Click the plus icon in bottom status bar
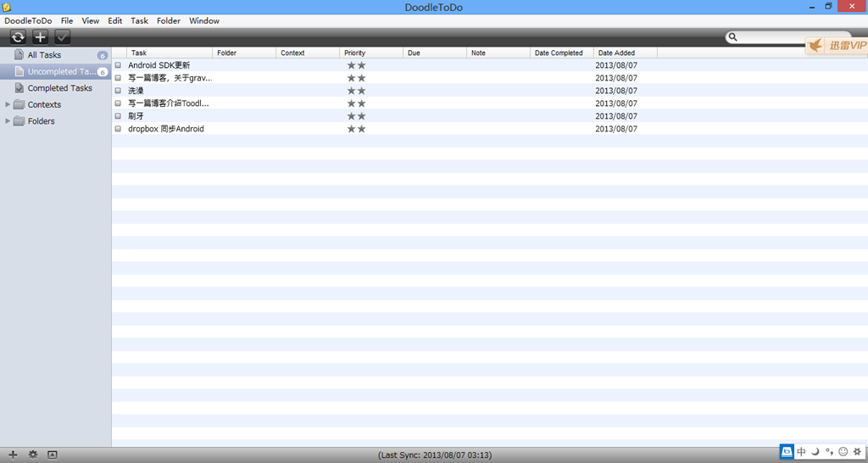 pyautogui.click(x=13, y=455)
